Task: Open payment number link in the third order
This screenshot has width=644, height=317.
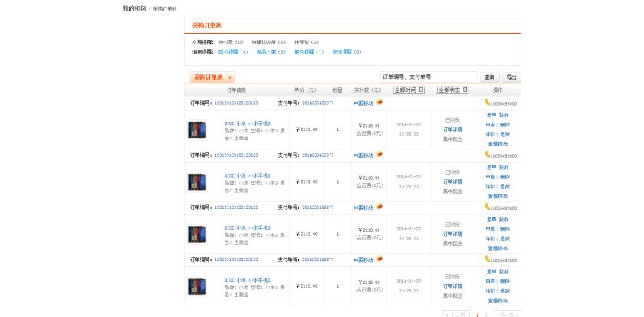Action: [318, 208]
